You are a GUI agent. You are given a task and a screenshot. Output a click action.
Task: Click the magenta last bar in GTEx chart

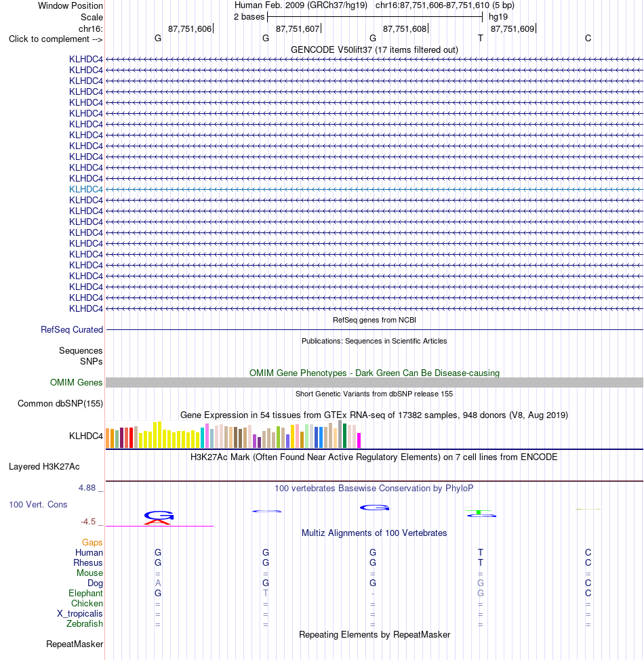pos(359,440)
